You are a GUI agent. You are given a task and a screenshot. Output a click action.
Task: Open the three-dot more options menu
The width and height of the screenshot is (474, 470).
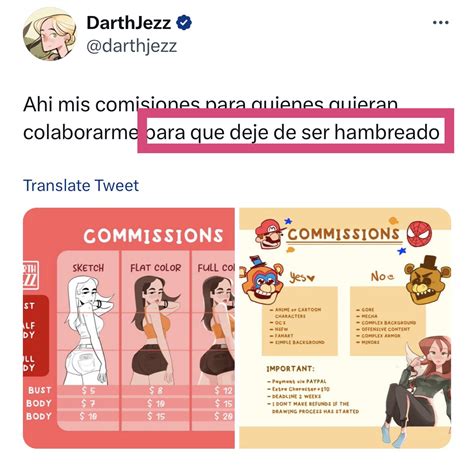440,23
